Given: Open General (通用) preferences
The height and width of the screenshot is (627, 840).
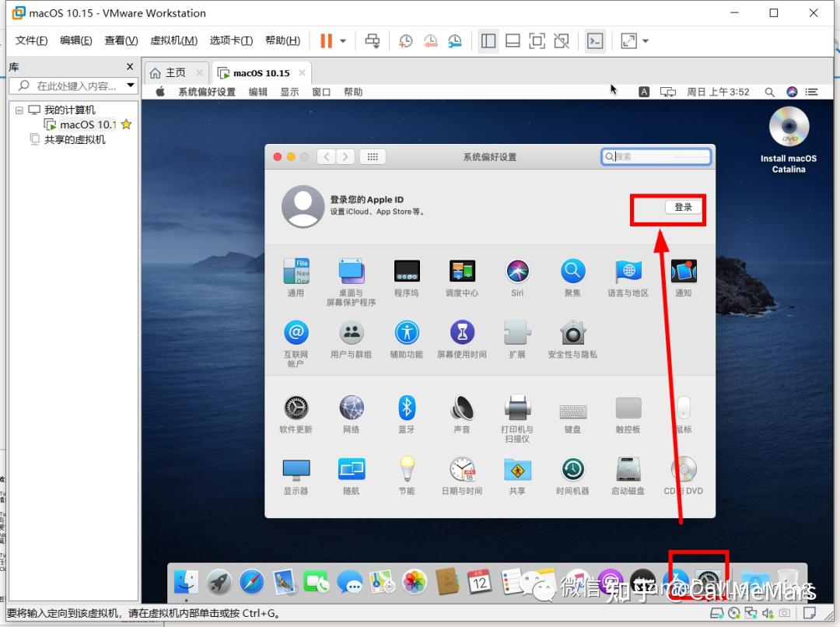Looking at the screenshot, I should coord(296,278).
